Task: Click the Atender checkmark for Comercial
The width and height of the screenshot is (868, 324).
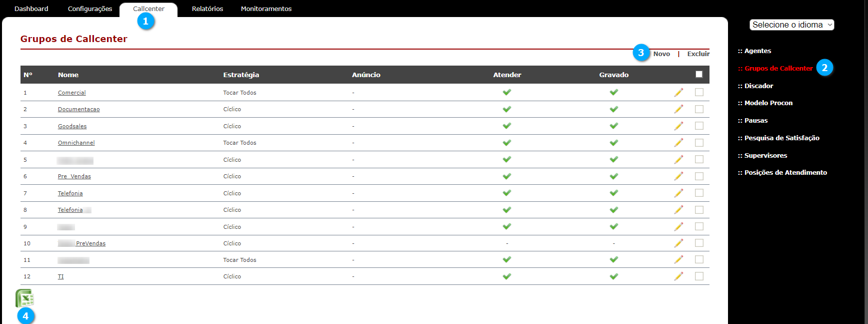Action: pyautogui.click(x=507, y=92)
